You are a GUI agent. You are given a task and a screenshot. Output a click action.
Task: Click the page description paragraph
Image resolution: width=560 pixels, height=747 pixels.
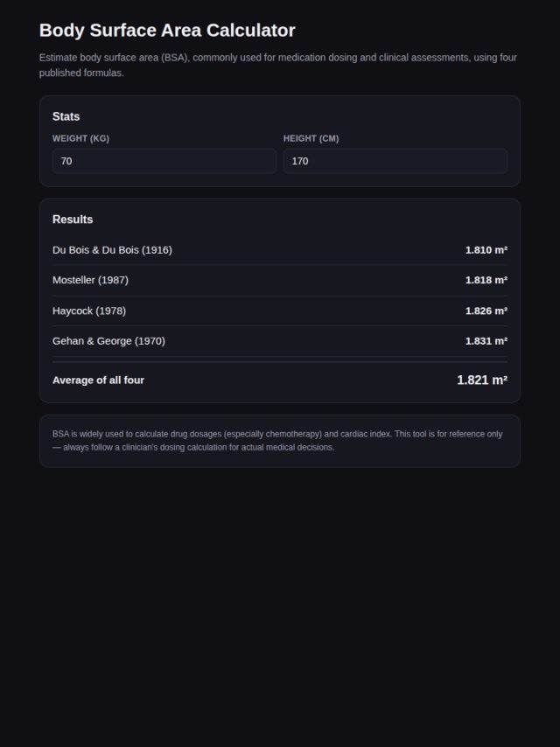(280, 66)
